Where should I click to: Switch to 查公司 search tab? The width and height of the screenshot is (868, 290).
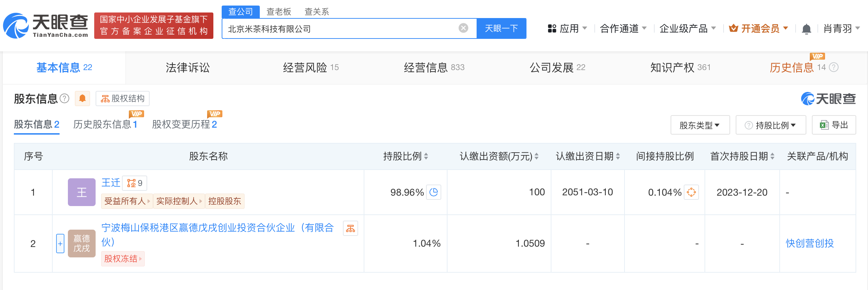click(x=240, y=12)
